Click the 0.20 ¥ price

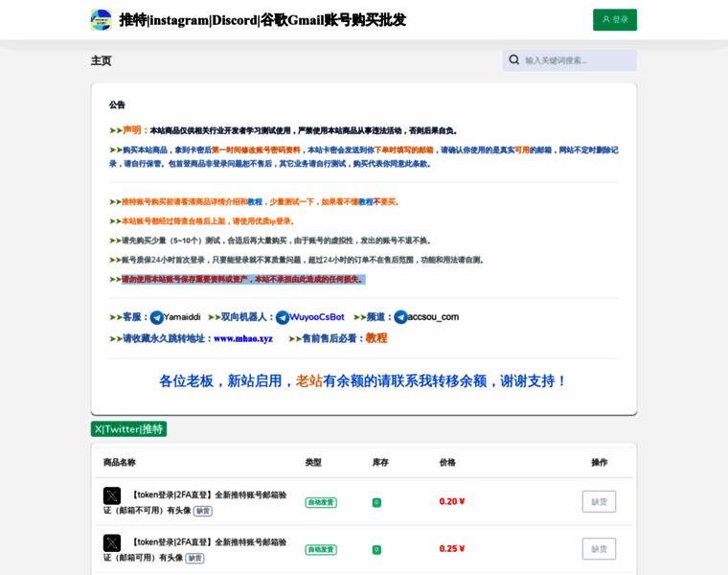(452, 501)
